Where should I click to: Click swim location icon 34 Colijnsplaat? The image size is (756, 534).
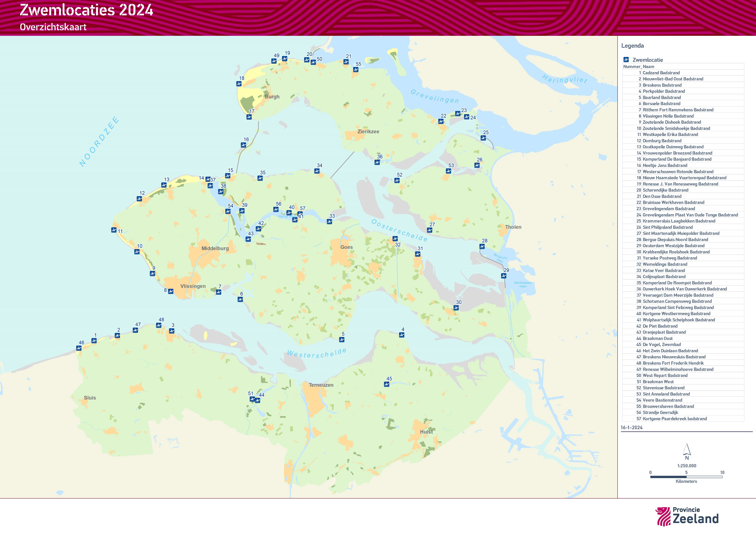[x=317, y=171]
